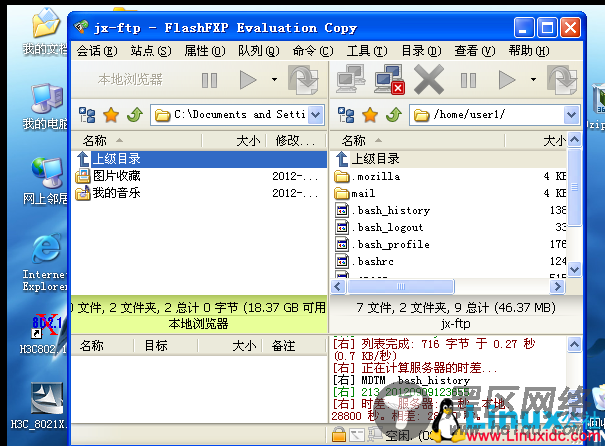
Task: Open 我的电脑 desktop icon
Action: [45, 106]
